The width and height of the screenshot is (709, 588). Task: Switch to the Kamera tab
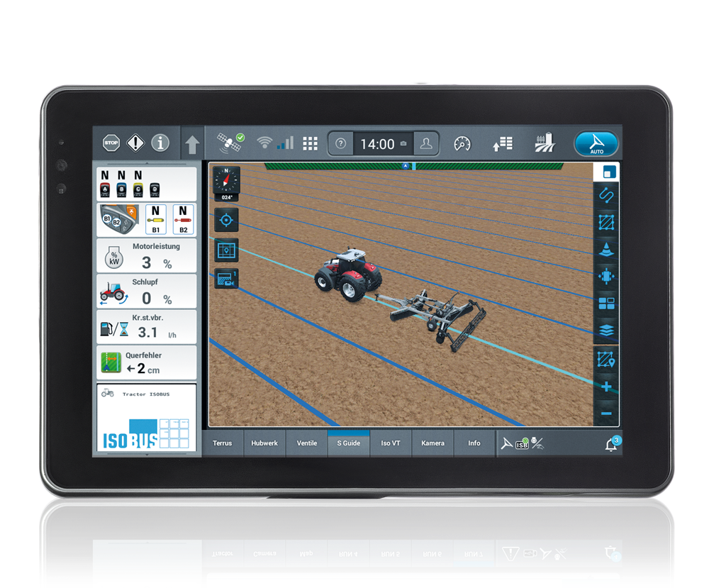pos(432,443)
